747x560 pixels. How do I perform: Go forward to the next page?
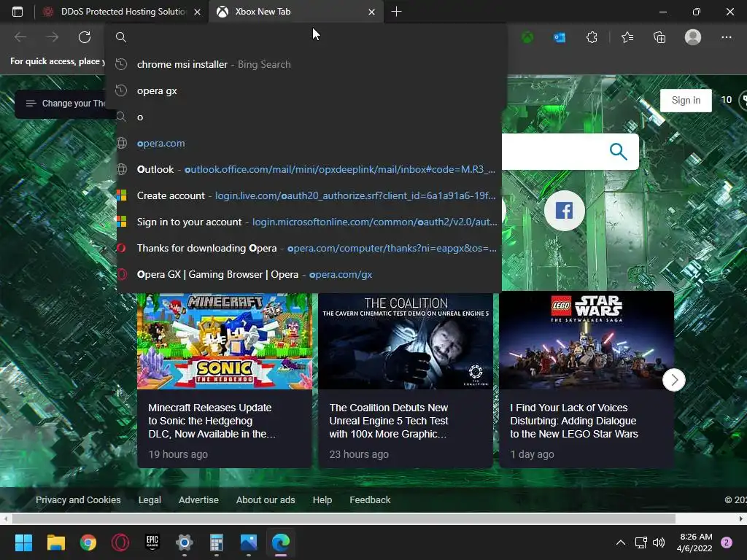point(53,37)
